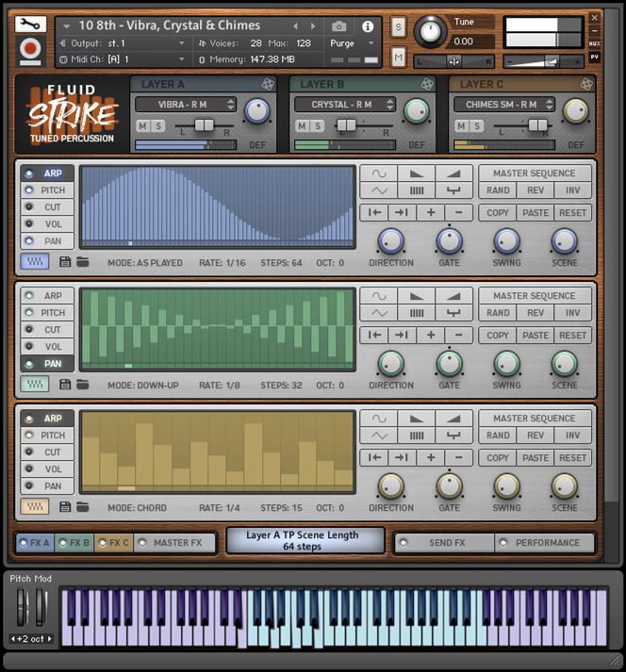Viewport: 626px width, 672px height.
Task: Click Layer A GATE knob
Action: click(449, 241)
